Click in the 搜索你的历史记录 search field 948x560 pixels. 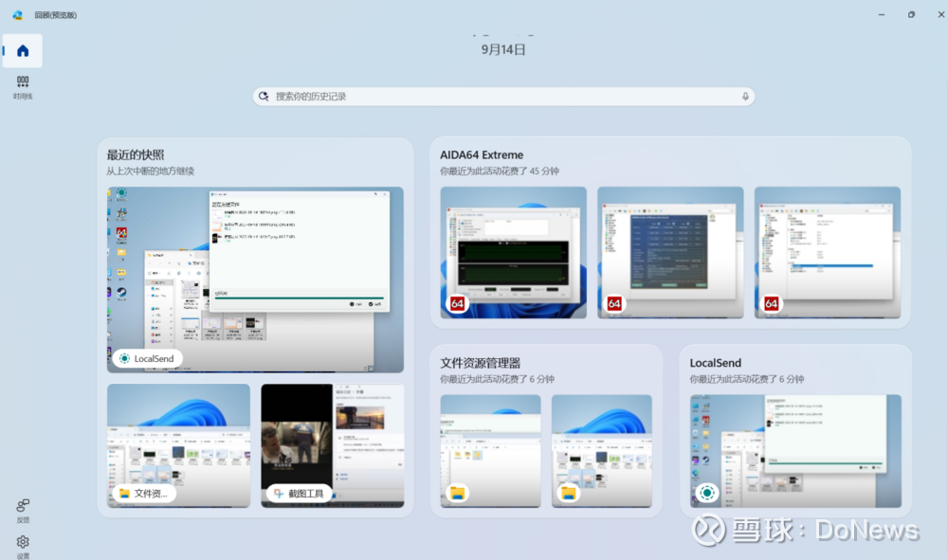(502, 97)
